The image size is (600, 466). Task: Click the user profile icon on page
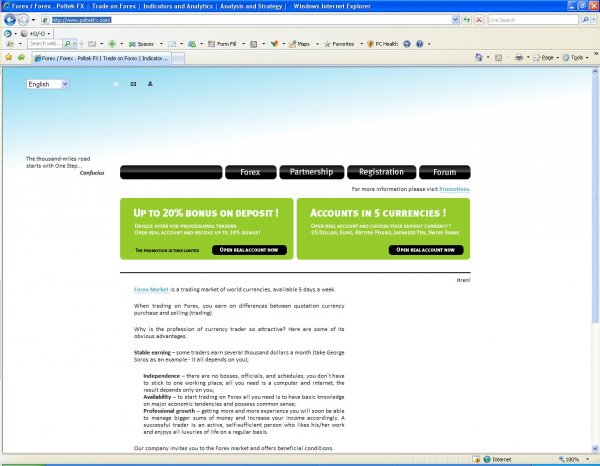[150, 84]
